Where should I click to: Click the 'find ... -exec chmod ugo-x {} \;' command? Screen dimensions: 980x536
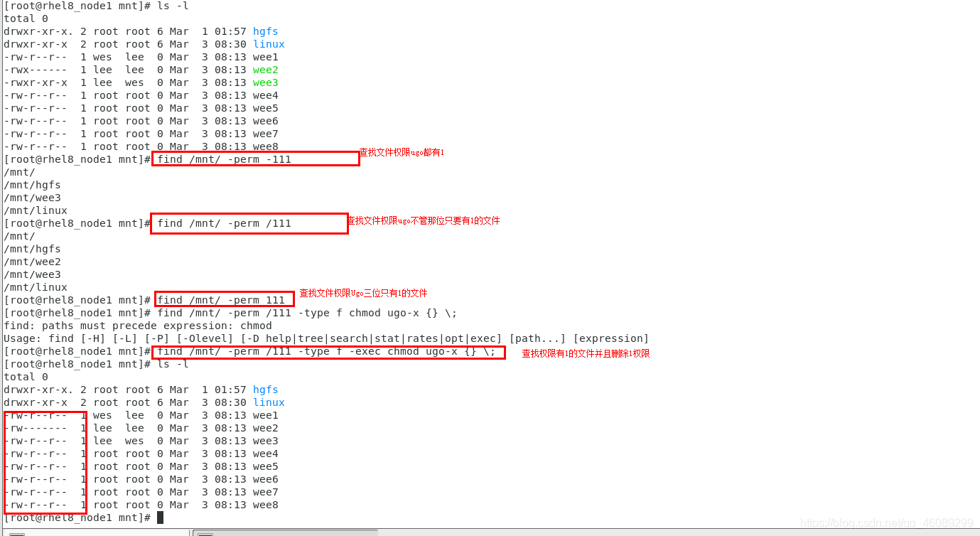(x=326, y=351)
